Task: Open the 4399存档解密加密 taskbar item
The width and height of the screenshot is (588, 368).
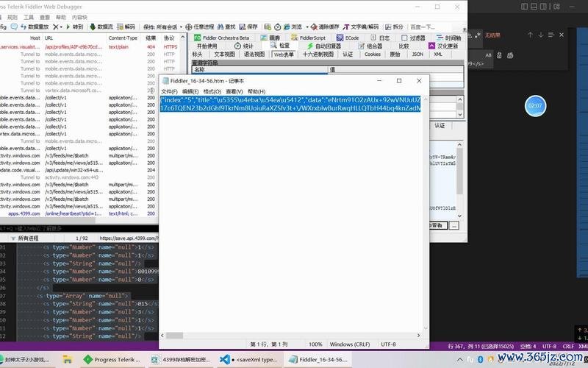Action: [x=180, y=359]
